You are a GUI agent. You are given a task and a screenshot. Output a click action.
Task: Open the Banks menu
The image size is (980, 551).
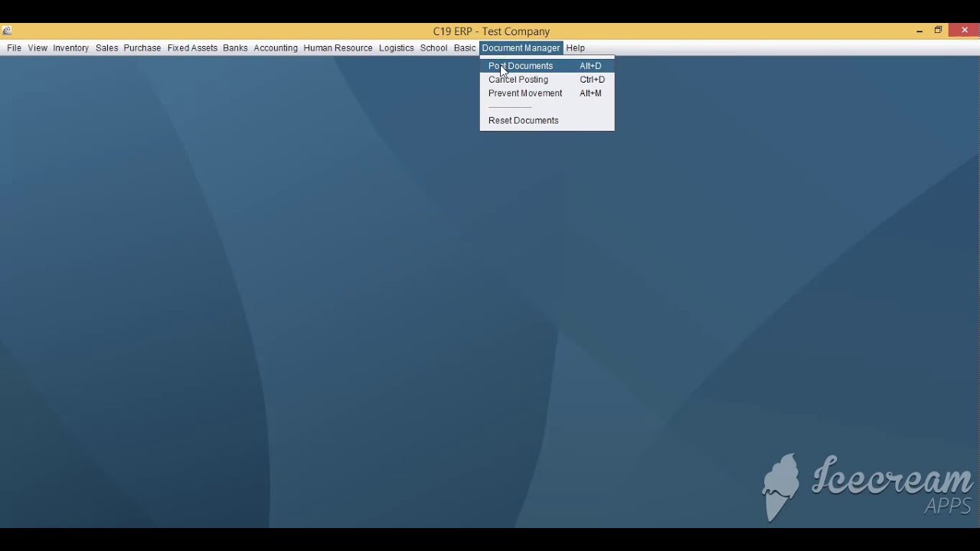tap(235, 48)
